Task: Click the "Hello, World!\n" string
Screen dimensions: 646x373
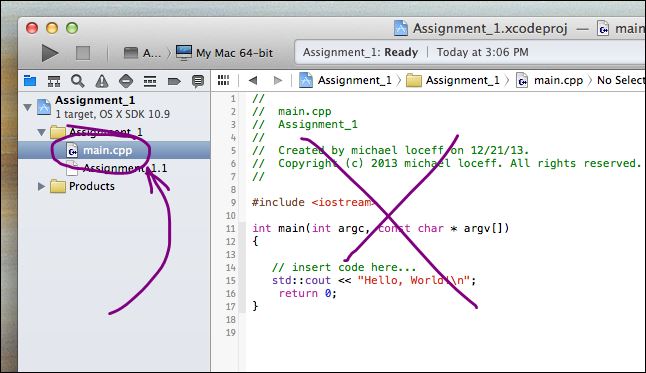Action: click(413, 281)
